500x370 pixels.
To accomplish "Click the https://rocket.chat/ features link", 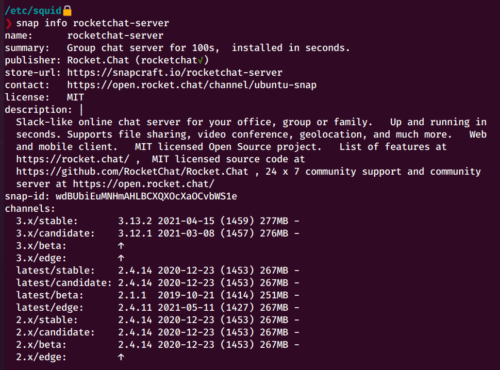I will [x=73, y=159].
